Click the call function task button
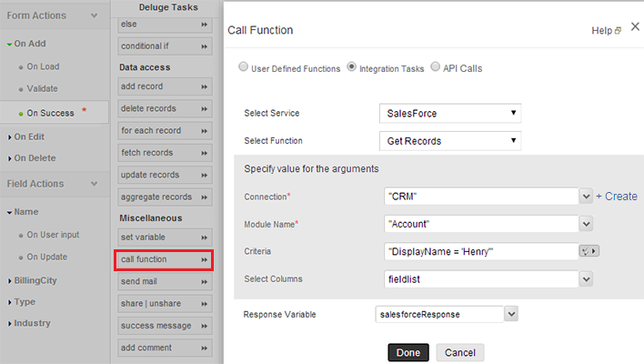 tap(165, 260)
